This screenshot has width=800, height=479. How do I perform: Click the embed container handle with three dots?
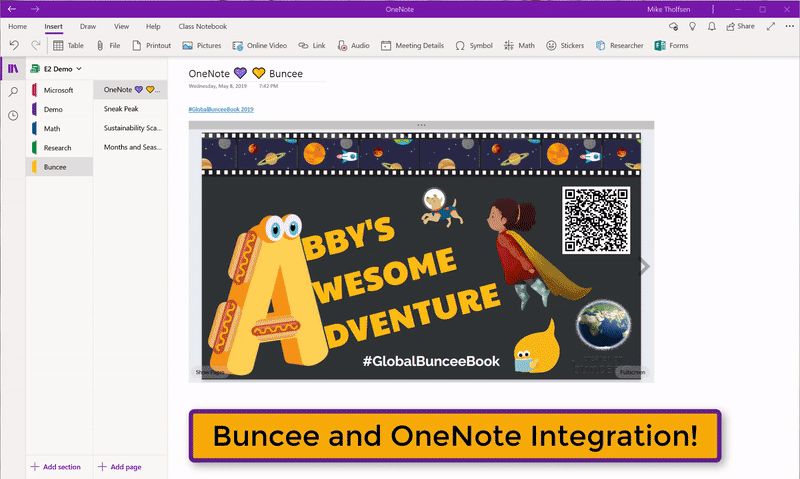[x=421, y=125]
